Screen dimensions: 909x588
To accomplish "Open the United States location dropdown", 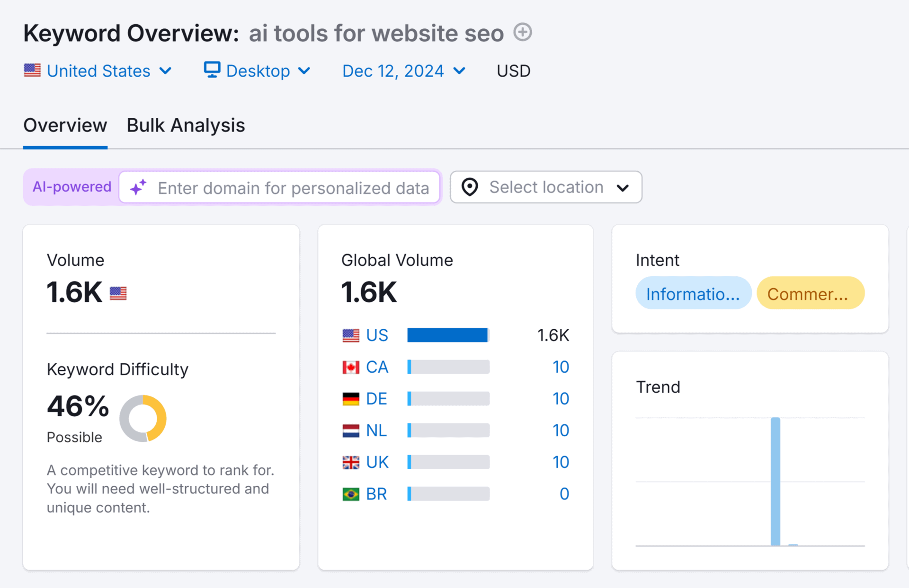I will tap(99, 70).
